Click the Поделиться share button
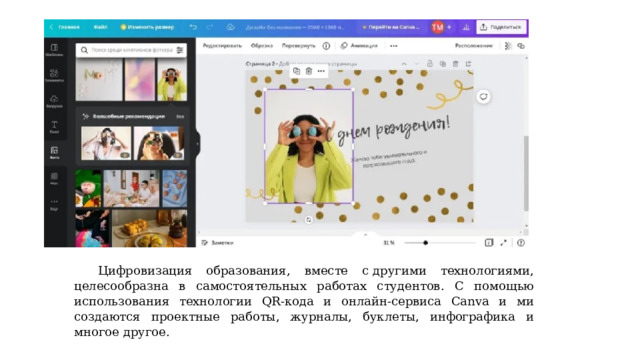This screenshot has height=360, width=640. (x=501, y=27)
